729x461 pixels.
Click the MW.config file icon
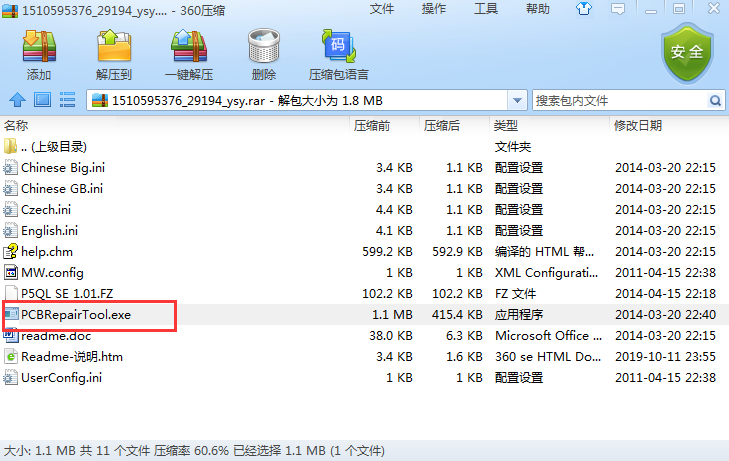10,273
